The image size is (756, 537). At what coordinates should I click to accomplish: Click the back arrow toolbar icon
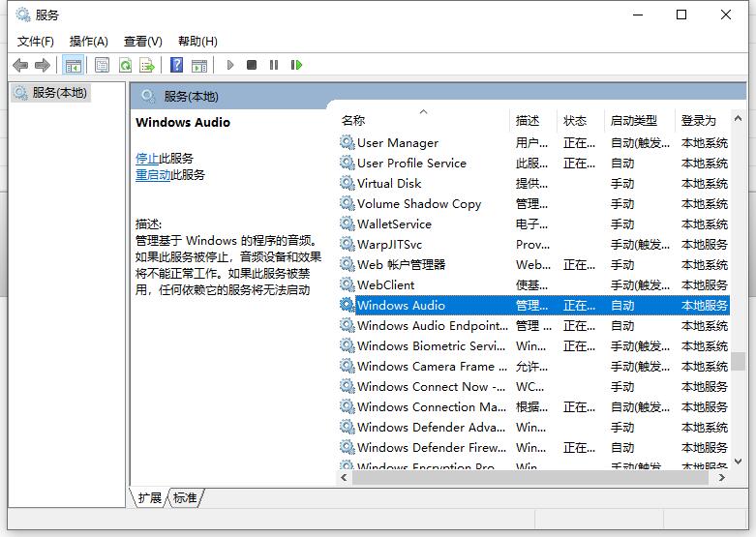[20, 65]
